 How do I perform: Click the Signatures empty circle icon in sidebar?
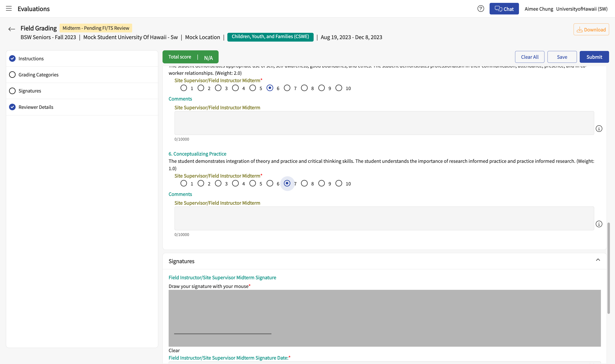pyautogui.click(x=12, y=91)
